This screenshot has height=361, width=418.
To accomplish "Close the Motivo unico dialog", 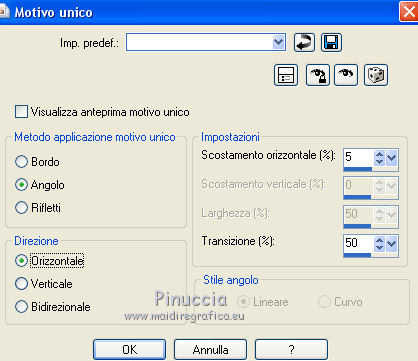I will [409, 12].
